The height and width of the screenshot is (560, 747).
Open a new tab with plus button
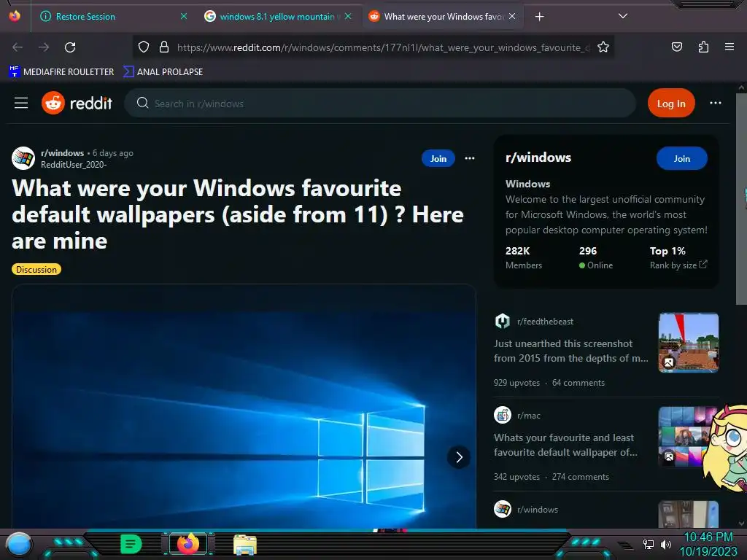click(539, 17)
